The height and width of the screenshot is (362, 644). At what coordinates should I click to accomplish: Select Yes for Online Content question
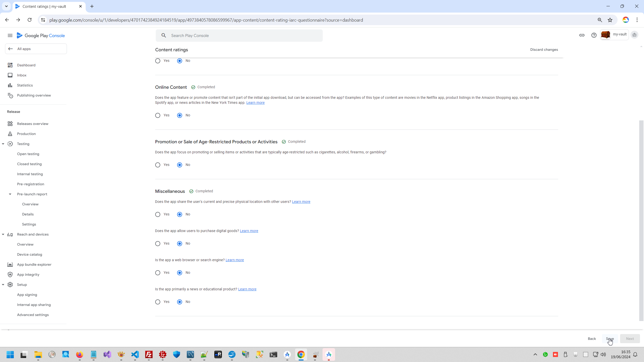tap(158, 115)
